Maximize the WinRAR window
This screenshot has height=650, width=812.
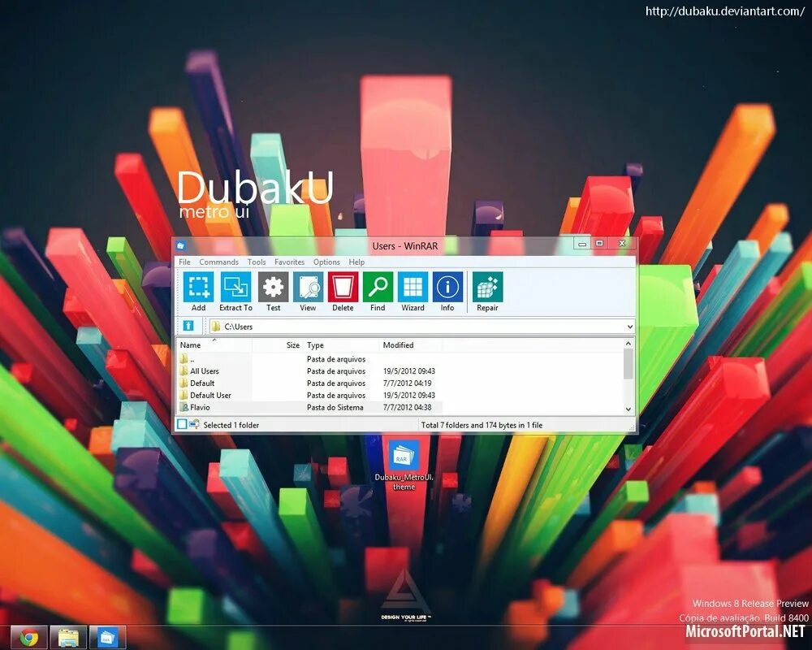(600, 244)
